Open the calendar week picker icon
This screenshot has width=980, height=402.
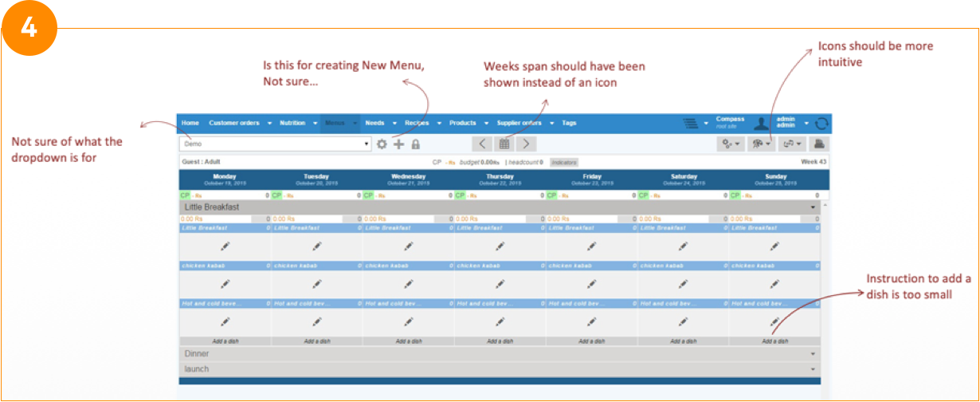click(504, 144)
